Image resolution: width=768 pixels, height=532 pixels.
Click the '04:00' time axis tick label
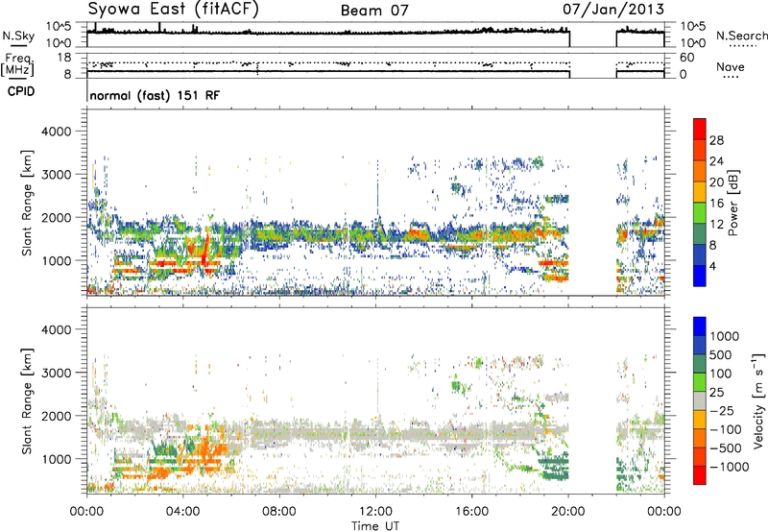tap(183, 512)
